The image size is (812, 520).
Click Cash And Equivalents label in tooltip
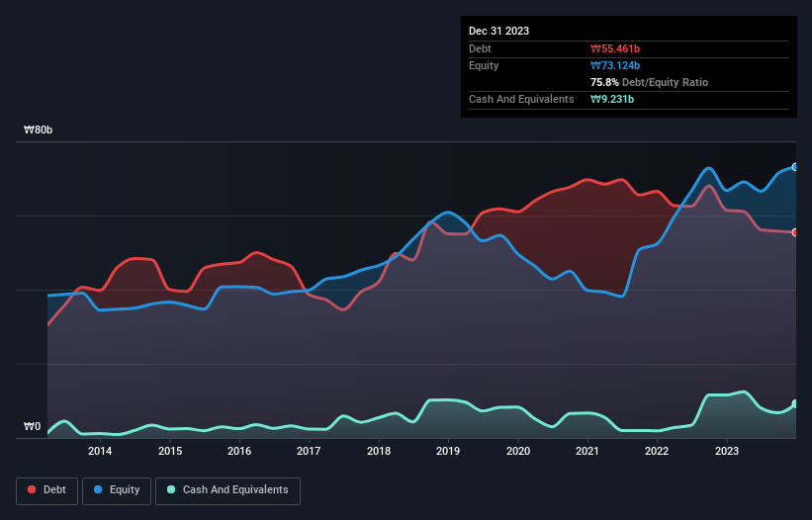tap(521, 99)
